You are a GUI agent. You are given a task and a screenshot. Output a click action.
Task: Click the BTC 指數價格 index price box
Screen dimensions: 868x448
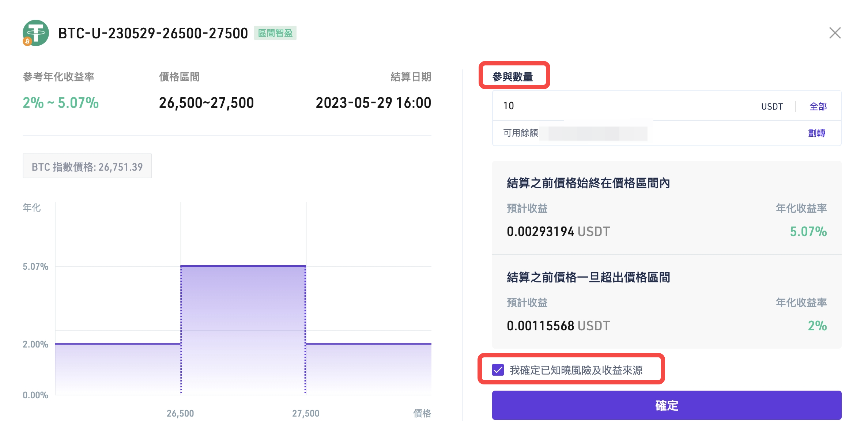87,167
